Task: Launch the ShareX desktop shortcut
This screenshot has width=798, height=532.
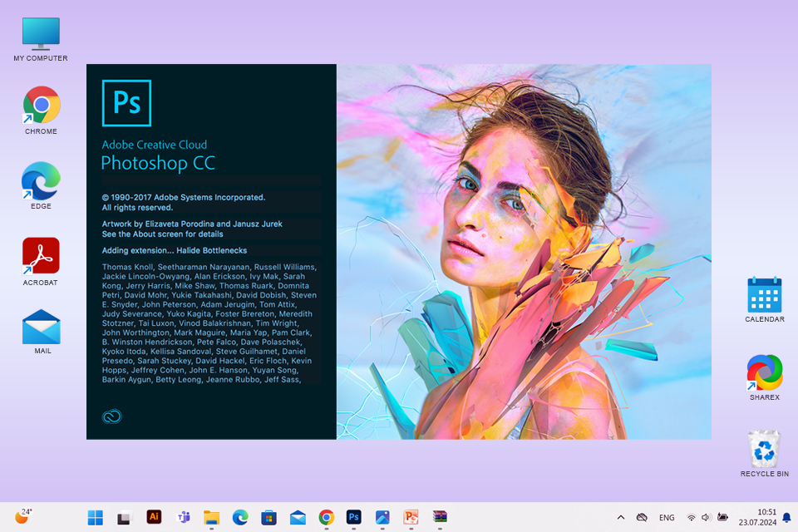Action: point(765,377)
